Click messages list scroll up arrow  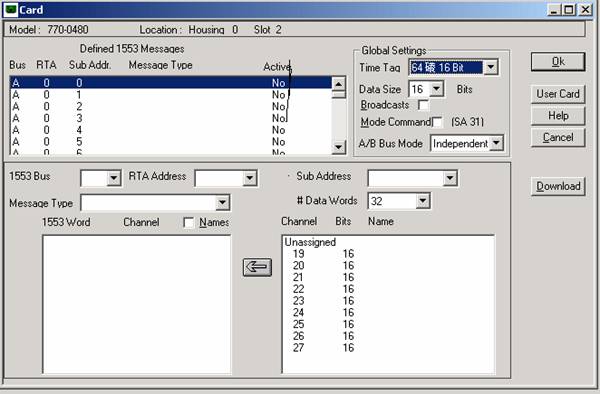click(339, 84)
